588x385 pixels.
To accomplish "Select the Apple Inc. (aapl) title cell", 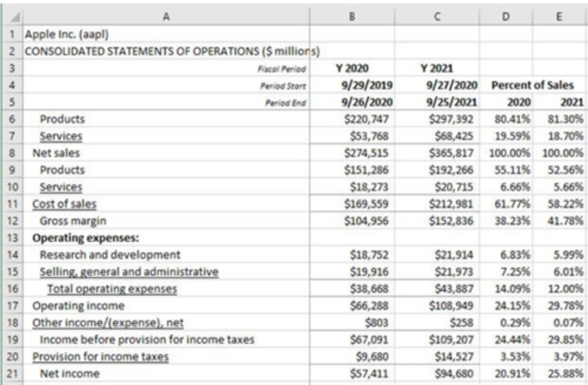I will (67, 34).
